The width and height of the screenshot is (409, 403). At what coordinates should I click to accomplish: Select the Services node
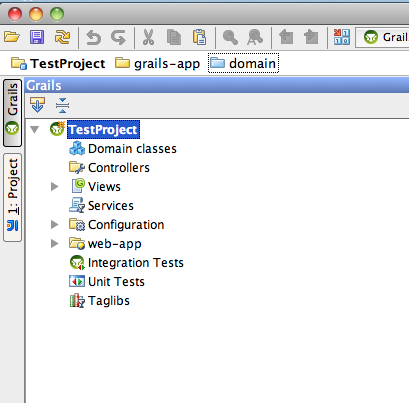coord(111,206)
